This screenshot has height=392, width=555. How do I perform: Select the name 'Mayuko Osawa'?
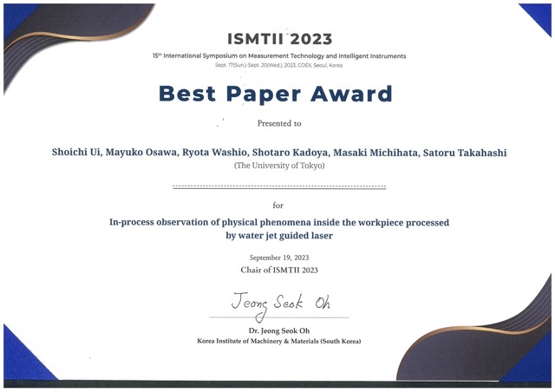(142, 153)
